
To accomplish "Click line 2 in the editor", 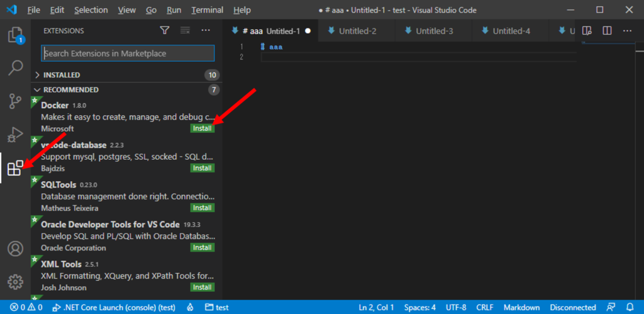I will click(x=418, y=57).
